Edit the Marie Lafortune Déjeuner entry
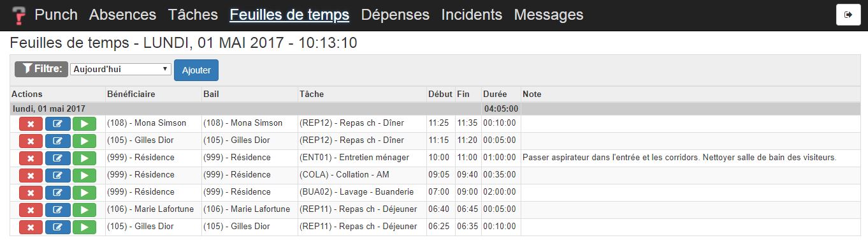Screen dimensions: 868x247 point(57,209)
